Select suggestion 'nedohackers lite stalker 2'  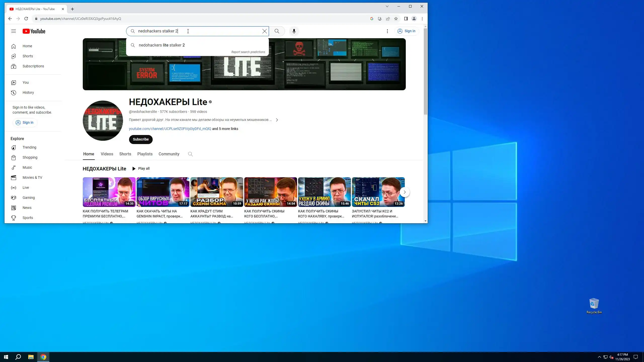(162, 45)
